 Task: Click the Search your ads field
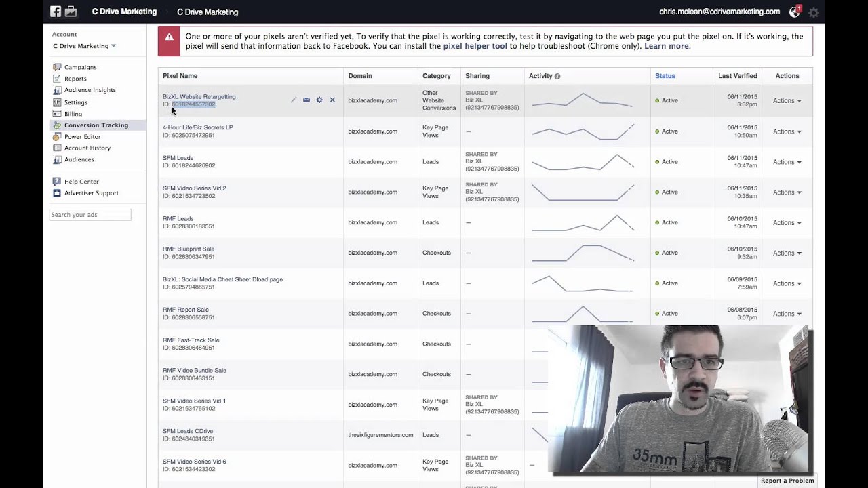coord(90,215)
